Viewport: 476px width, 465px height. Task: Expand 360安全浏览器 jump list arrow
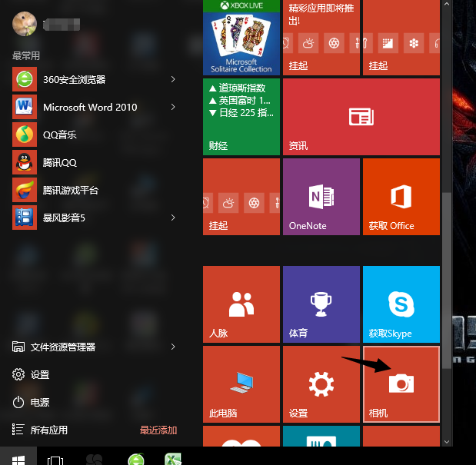173,79
